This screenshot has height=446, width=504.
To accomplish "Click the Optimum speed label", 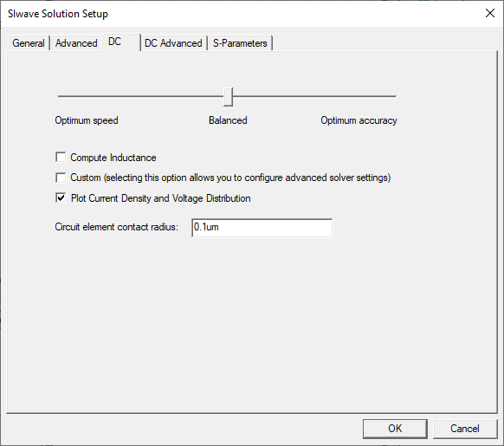I will tap(87, 120).
